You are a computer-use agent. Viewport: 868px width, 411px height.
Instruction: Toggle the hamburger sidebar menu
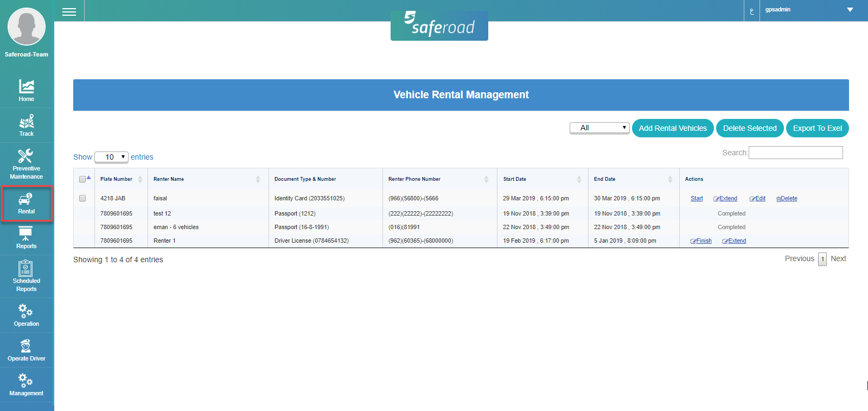(69, 11)
